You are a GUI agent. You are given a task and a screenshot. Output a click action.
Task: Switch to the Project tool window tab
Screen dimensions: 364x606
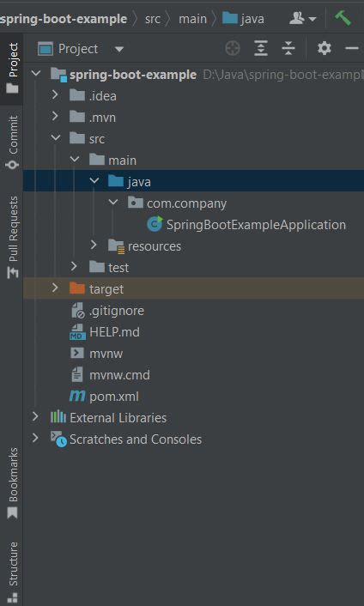12,68
